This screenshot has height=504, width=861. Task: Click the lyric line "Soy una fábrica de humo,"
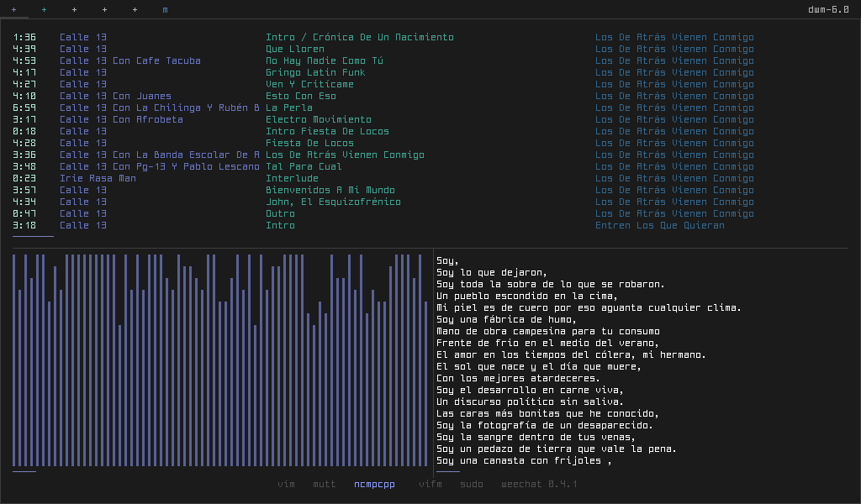[x=506, y=319]
